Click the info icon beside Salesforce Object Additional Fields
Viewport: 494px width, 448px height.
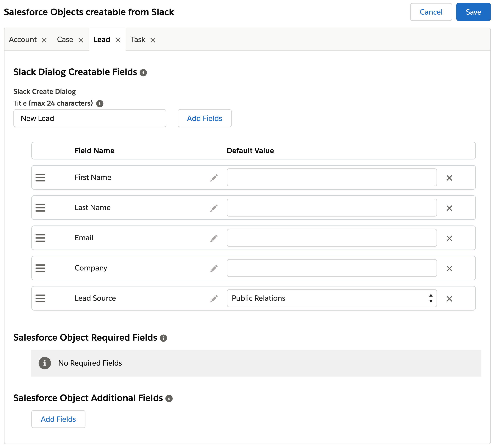click(x=169, y=399)
